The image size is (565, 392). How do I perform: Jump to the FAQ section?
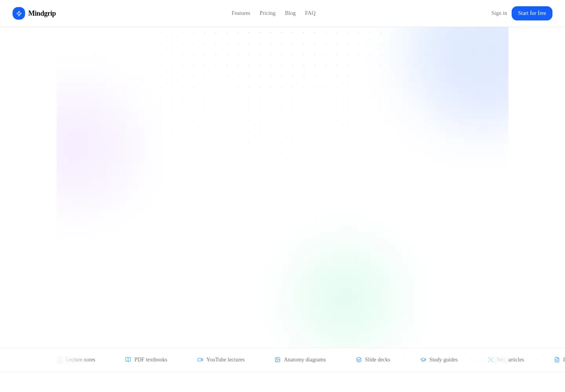(310, 13)
